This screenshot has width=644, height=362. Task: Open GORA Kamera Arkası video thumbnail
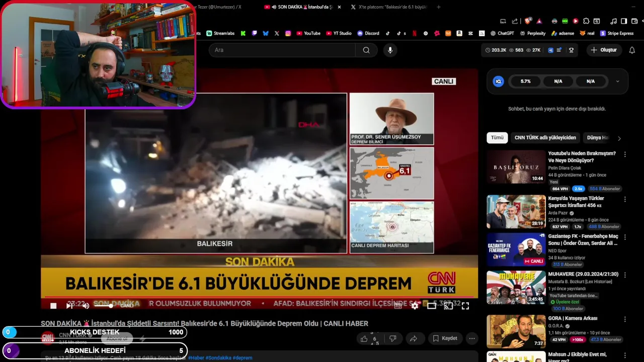point(516,332)
